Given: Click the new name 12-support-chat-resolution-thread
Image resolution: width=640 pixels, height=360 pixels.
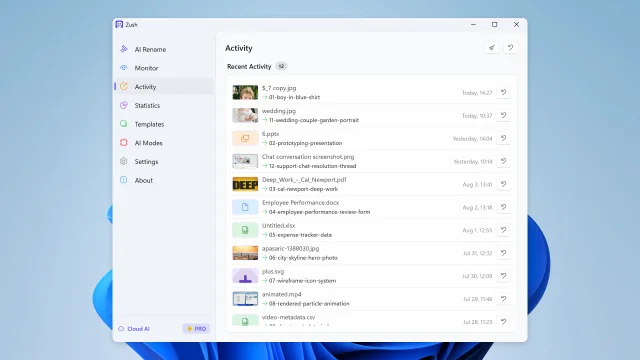Looking at the screenshot, I should (312, 166).
